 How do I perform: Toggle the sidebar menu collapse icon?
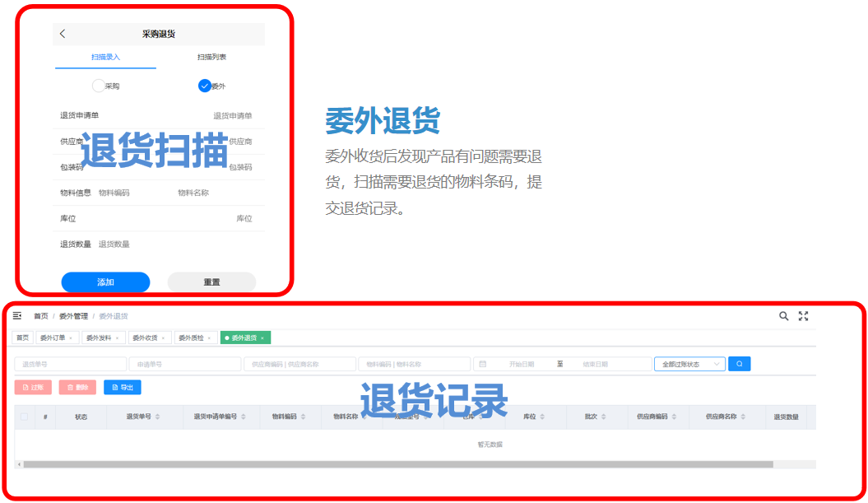[x=17, y=316]
